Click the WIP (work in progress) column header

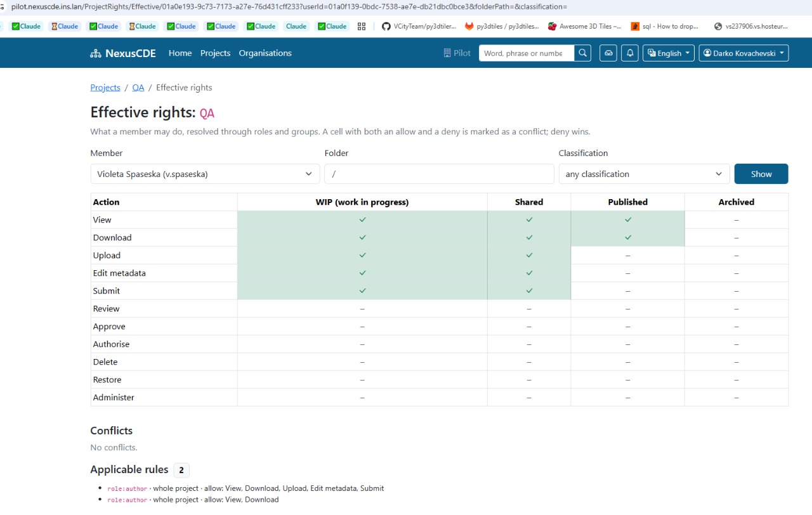[x=362, y=202]
